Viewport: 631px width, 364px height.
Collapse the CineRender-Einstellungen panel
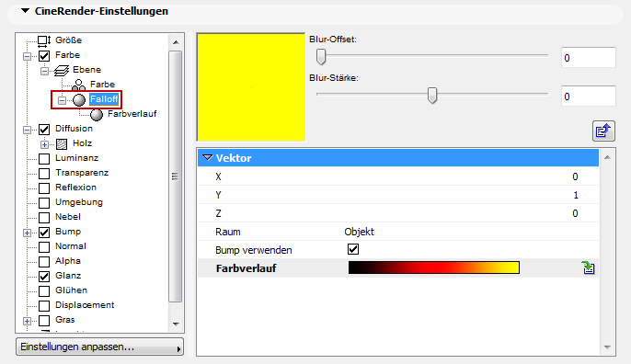(26, 11)
